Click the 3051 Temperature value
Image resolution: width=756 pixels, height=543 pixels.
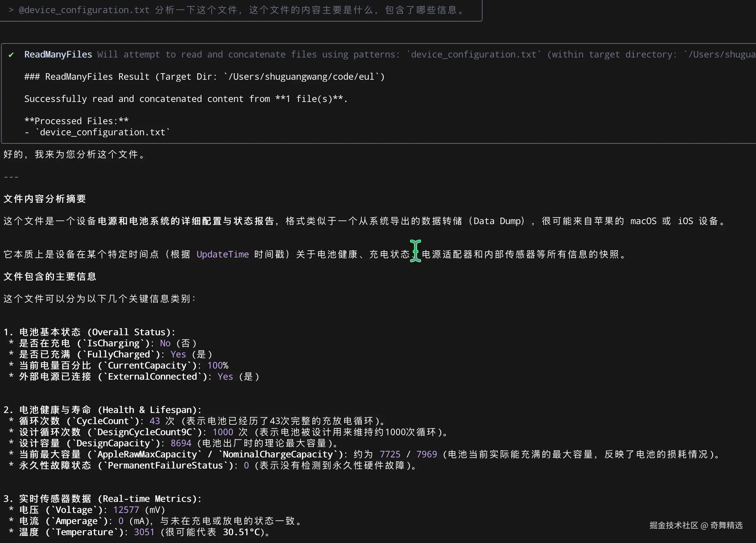(x=144, y=532)
